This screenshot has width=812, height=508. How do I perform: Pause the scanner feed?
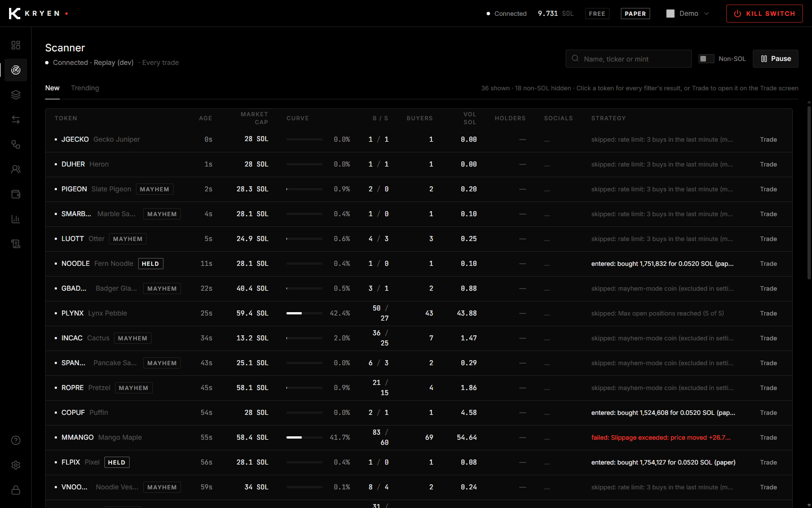click(775, 59)
